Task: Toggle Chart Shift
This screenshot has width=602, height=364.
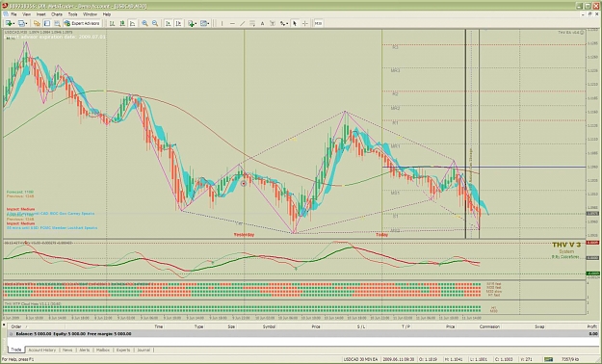Action: click(x=178, y=23)
